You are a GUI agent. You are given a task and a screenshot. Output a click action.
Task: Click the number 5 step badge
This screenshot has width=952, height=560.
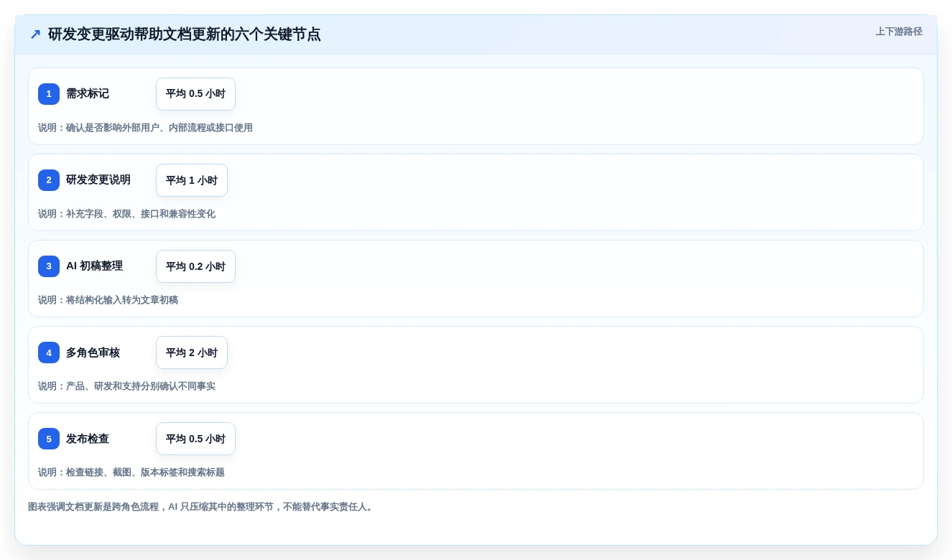49,439
